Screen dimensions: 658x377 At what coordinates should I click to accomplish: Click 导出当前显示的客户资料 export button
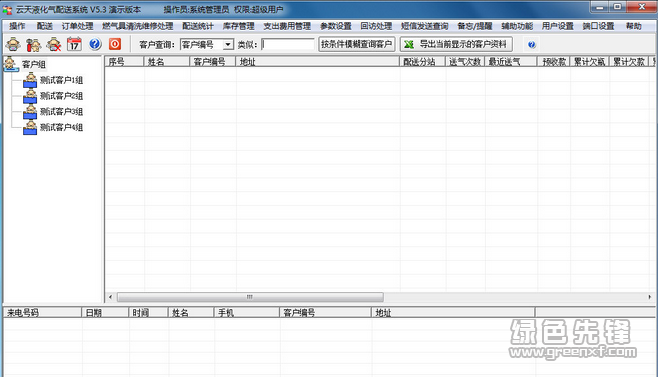[456, 44]
